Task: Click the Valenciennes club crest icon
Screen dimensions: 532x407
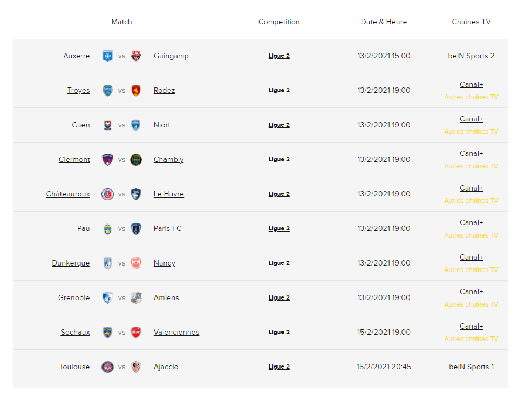Action: [x=136, y=333]
